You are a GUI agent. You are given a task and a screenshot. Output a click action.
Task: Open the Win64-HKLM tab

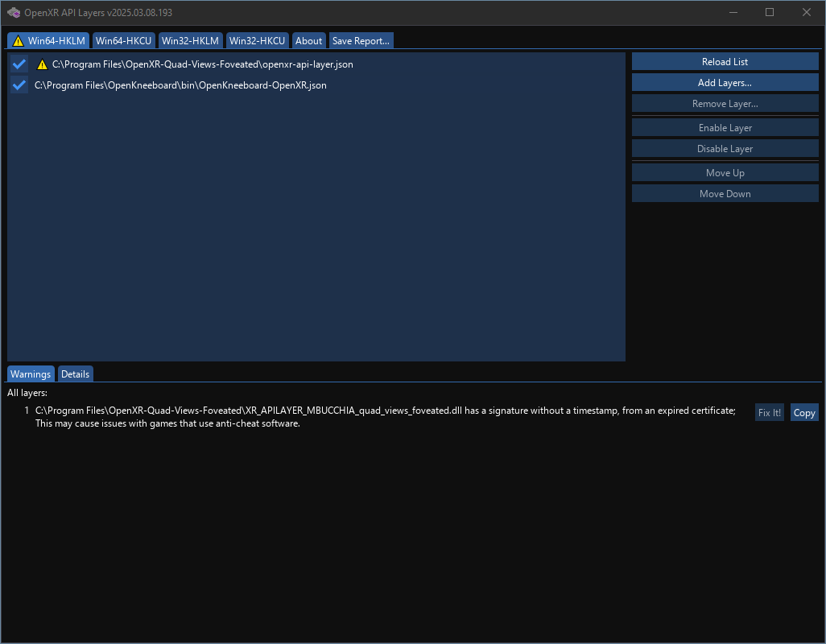coord(48,40)
